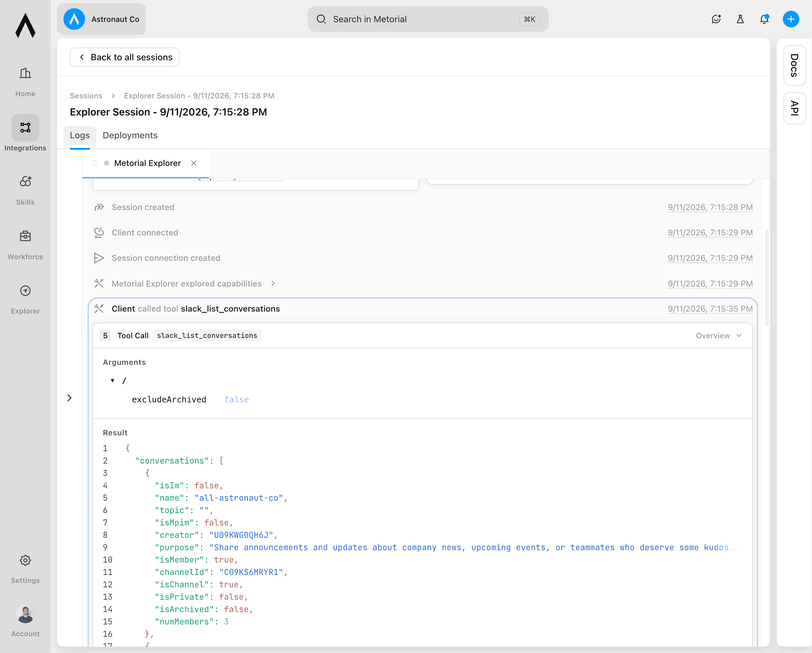
Task: Click the numMembers value 3
Action: (x=226, y=622)
